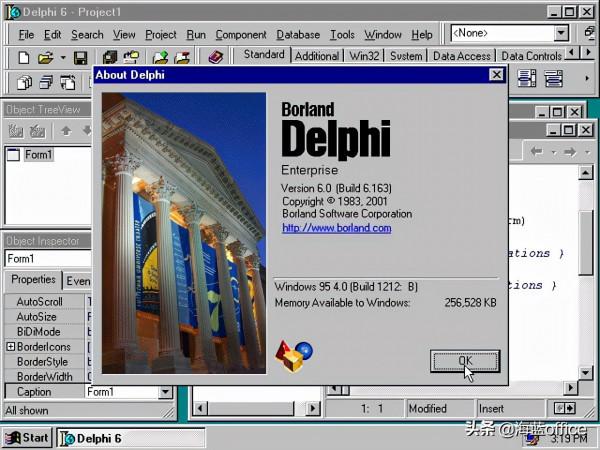Close the About Delphi dialog

click(496, 75)
